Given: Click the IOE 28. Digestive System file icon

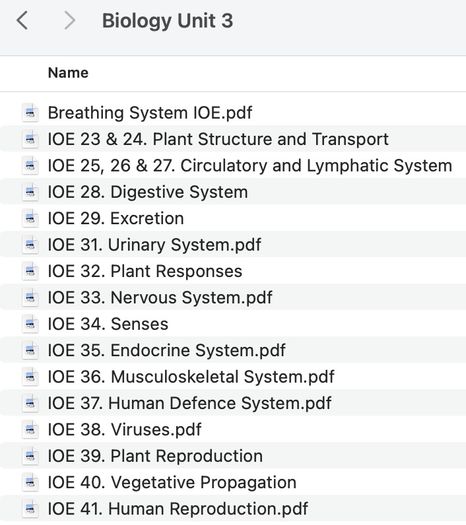Looking at the screenshot, I should point(30,192).
